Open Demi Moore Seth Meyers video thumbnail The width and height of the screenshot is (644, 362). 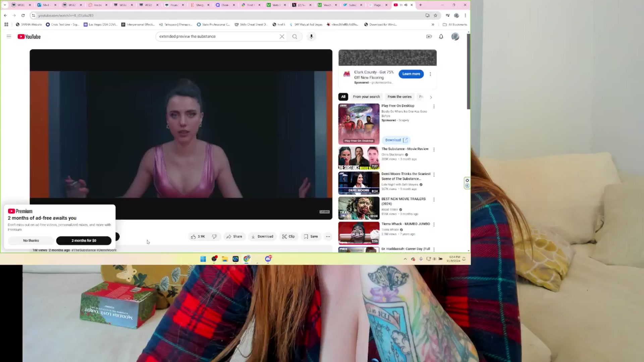(x=359, y=183)
